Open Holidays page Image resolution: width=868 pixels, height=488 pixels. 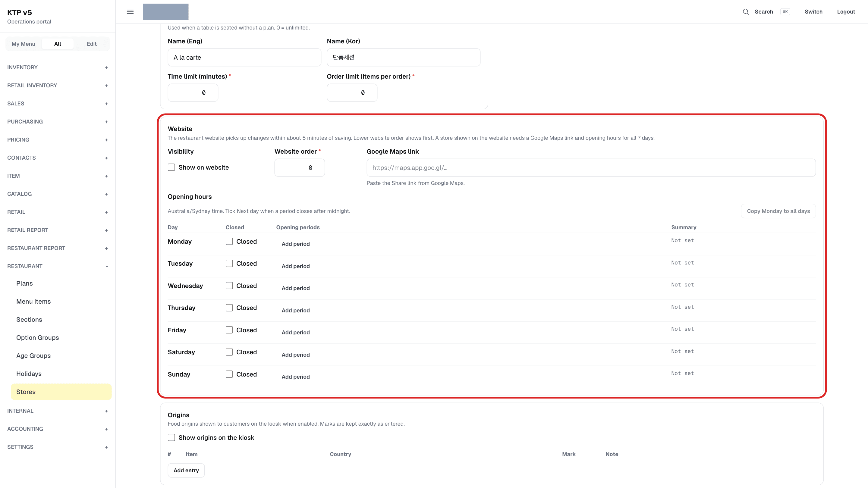click(61, 374)
